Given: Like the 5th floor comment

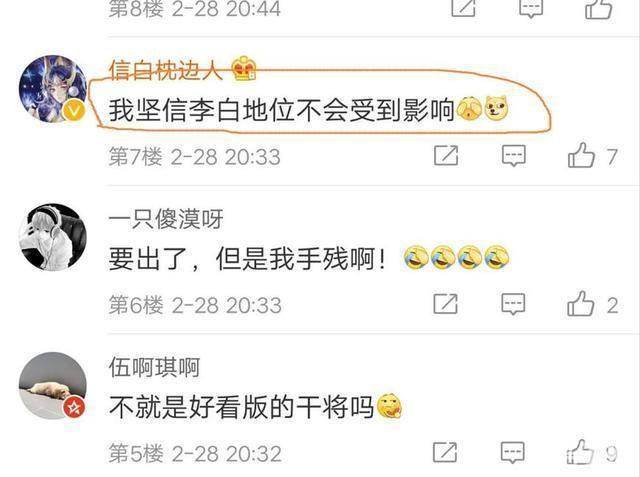Looking at the screenshot, I should pyautogui.click(x=580, y=452).
